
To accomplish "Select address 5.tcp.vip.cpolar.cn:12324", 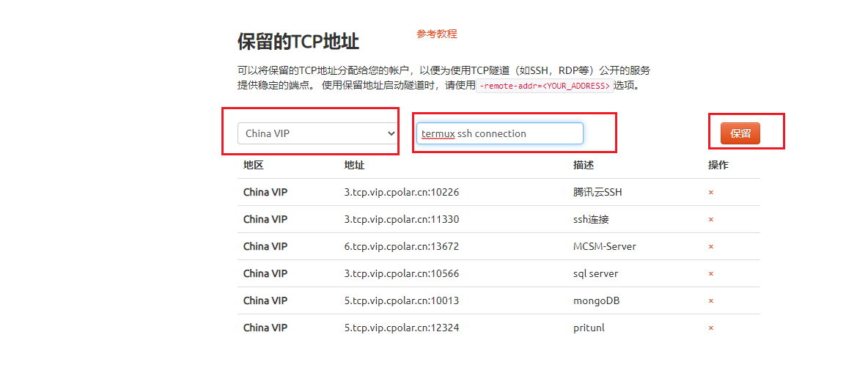I will pos(401,328).
